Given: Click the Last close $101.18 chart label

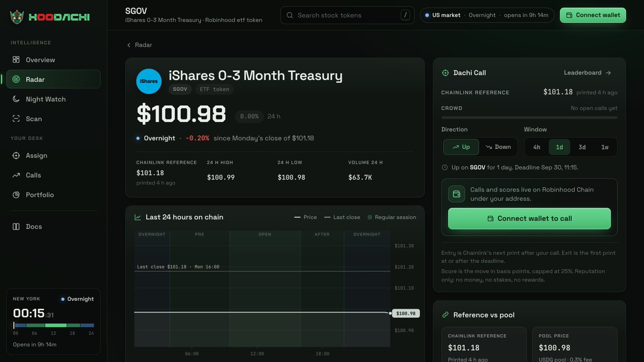Looking at the screenshot, I should [178, 267].
